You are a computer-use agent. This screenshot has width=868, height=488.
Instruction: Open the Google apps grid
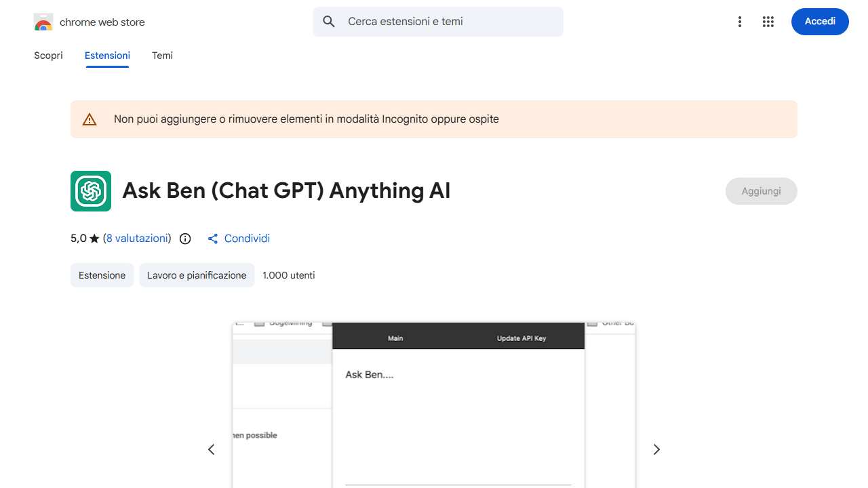[768, 21]
